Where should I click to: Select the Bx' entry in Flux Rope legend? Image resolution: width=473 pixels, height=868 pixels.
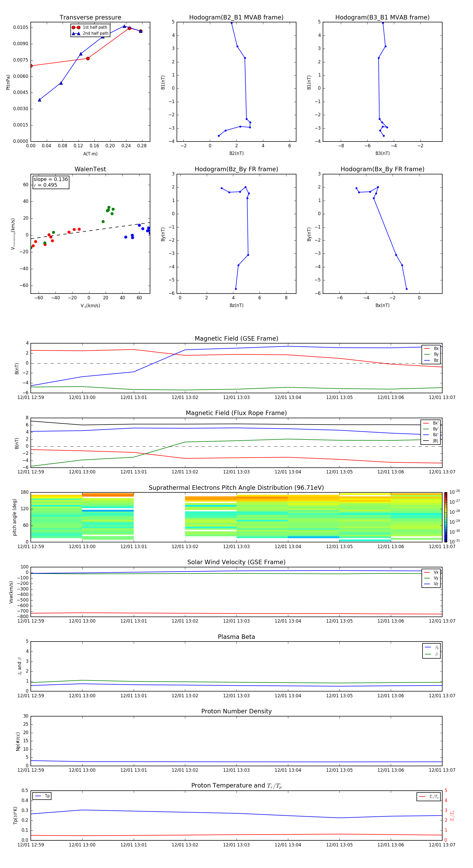pos(431,423)
